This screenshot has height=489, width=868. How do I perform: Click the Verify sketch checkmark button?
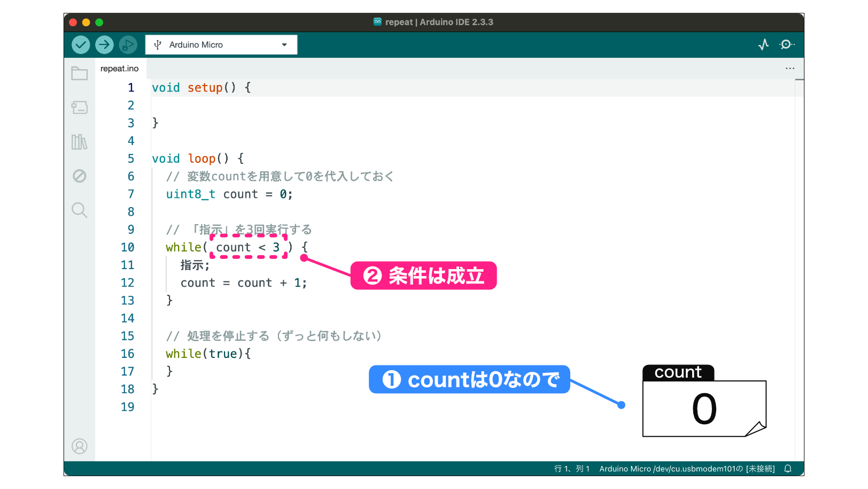click(81, 44)
